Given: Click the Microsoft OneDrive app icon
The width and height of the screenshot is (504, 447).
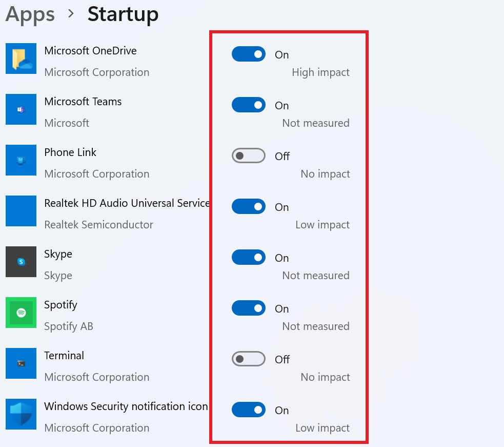Looking at the screenshot, I should 21,59.
